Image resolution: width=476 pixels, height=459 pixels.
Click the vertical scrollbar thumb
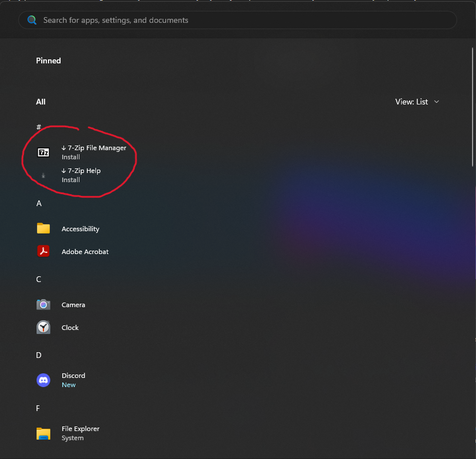(x=473, y=107)
